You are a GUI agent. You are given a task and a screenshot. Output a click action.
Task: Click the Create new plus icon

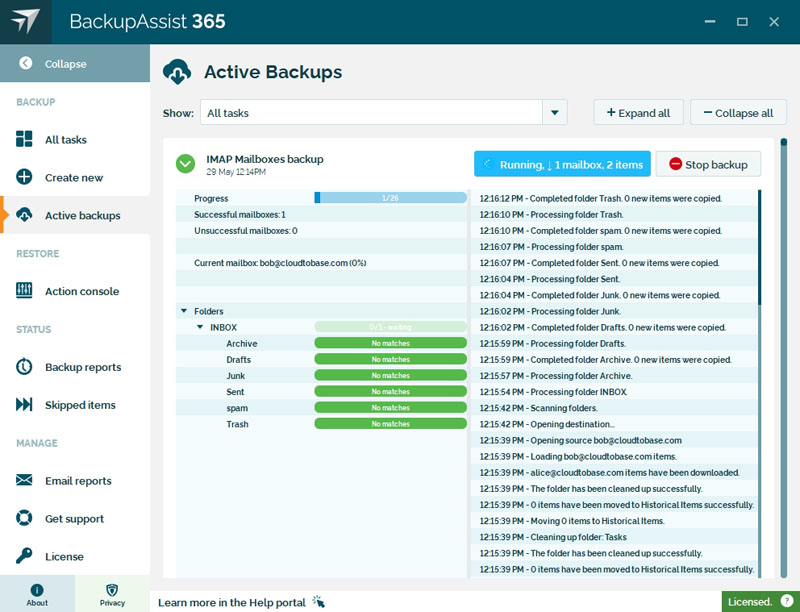24,177
